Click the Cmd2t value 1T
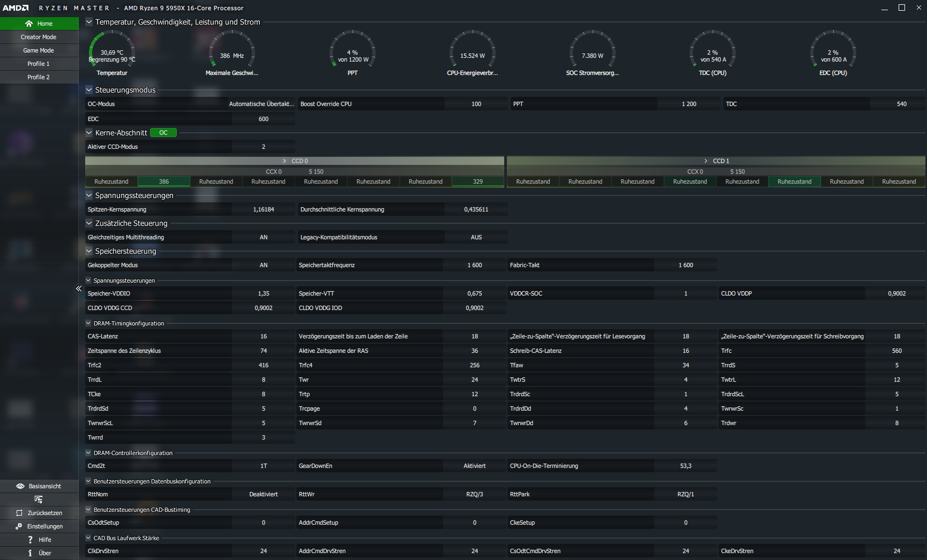 264,466
